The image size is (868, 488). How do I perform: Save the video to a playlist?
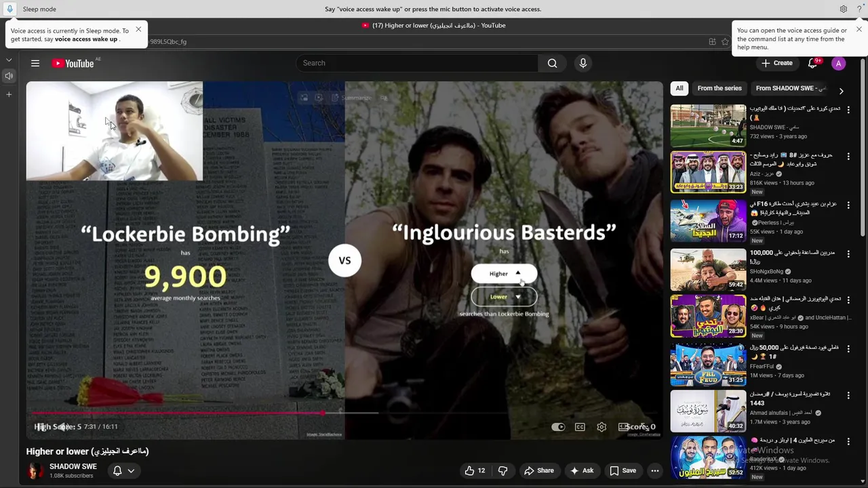623,470
